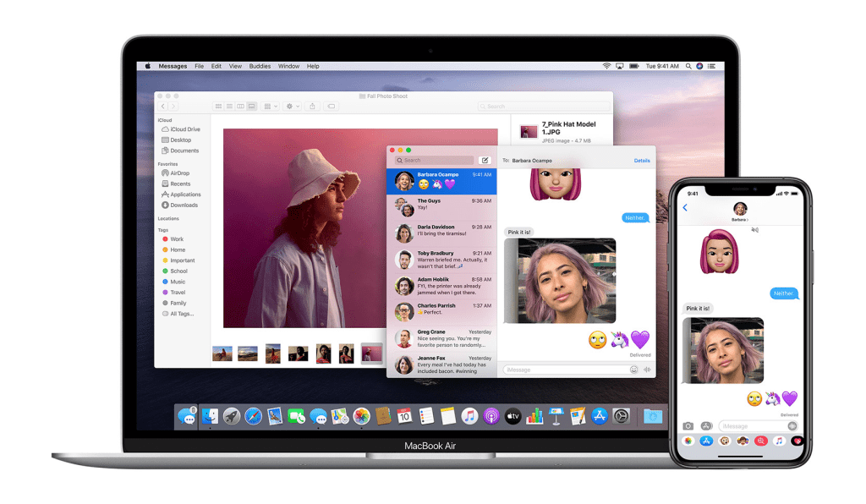Open the App Store from the Dock
This screenshot has height=504, width=866.
pyautogui.click(x=600, y=416)
